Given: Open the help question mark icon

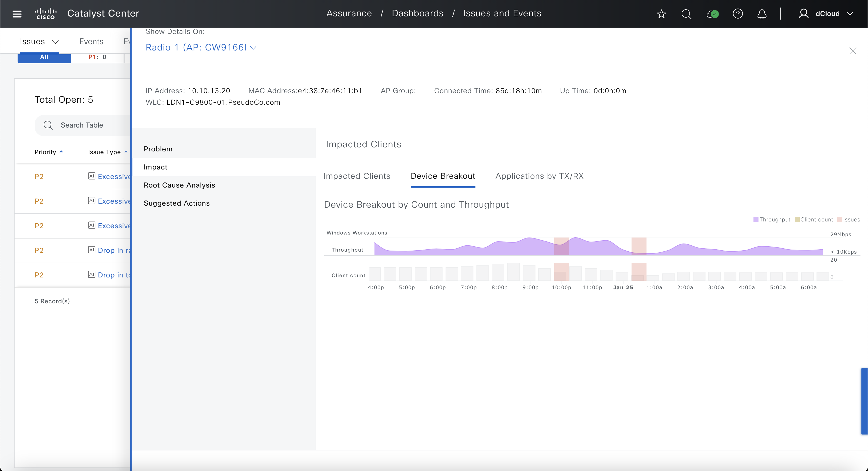Looking at the screenshot, I should pos(738,14).
